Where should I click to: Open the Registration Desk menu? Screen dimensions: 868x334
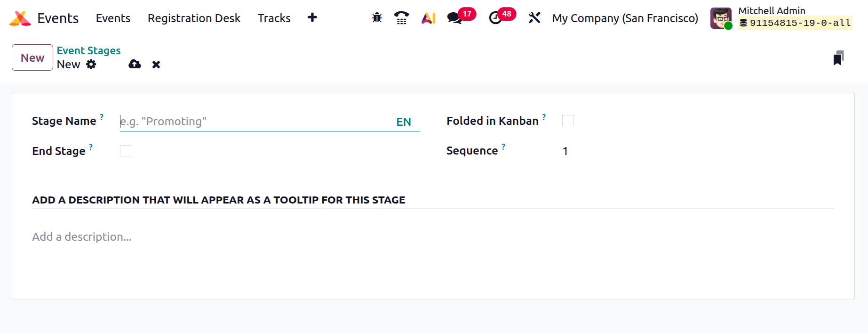coord(194,18)
